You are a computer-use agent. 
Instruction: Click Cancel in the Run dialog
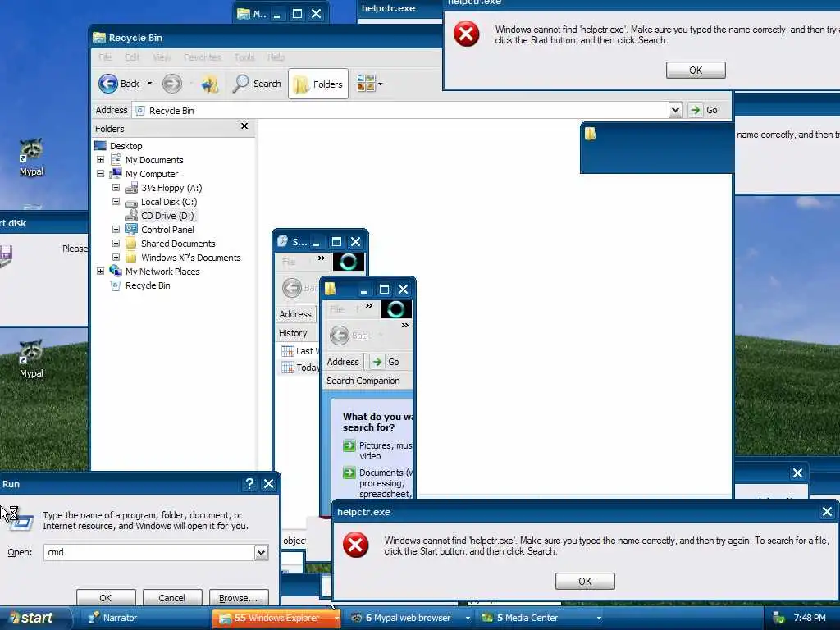171,598
